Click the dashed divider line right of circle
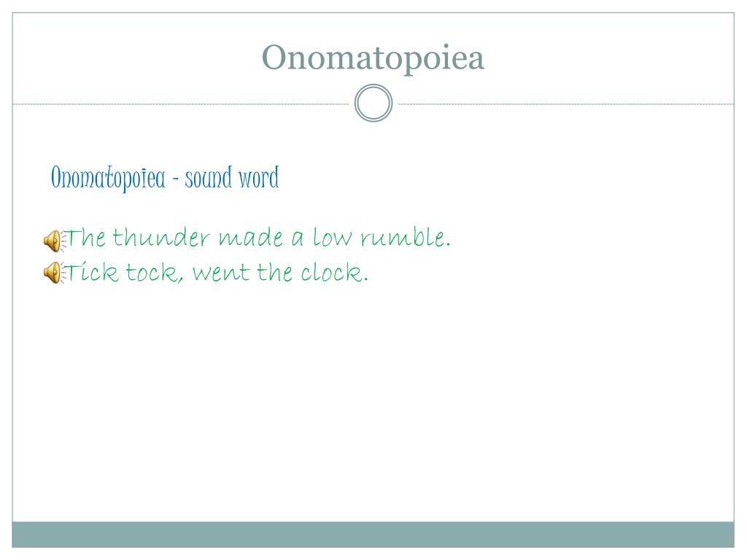This screenshot has height=560, width=747. click(566, 104)
